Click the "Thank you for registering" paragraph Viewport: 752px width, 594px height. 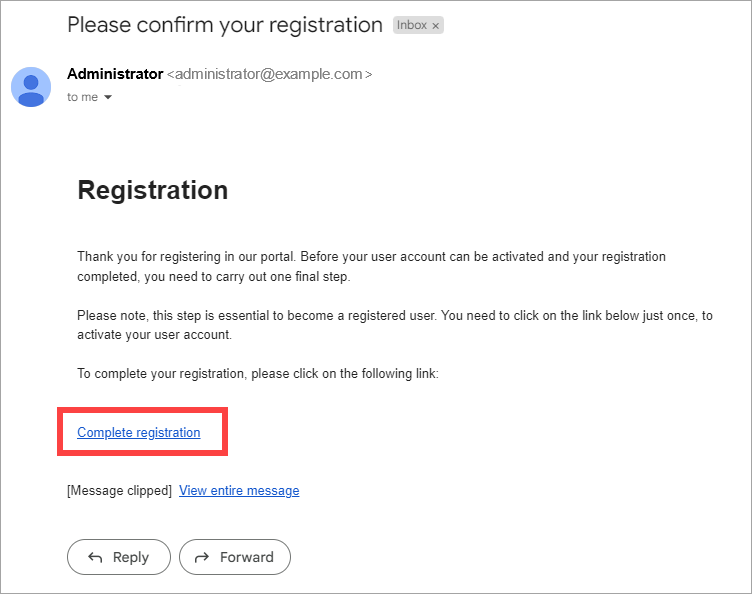tap(371, 267)
